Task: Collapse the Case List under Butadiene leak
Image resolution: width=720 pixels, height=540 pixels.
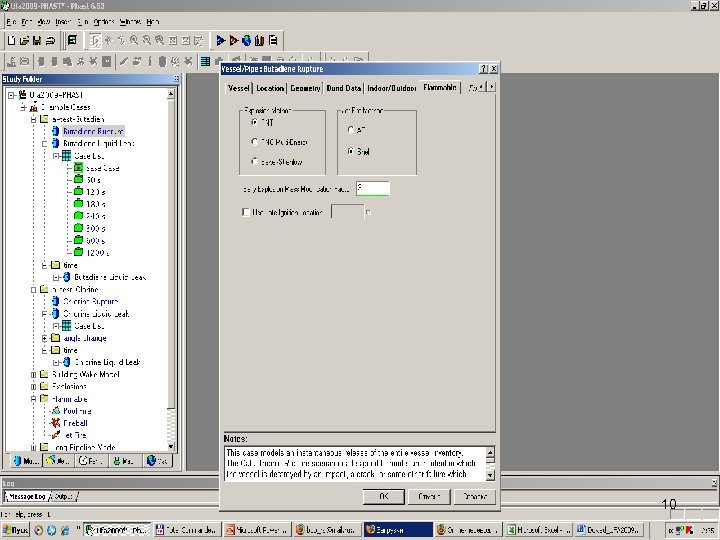Action: pyautogui.click(x=56, y=156)
